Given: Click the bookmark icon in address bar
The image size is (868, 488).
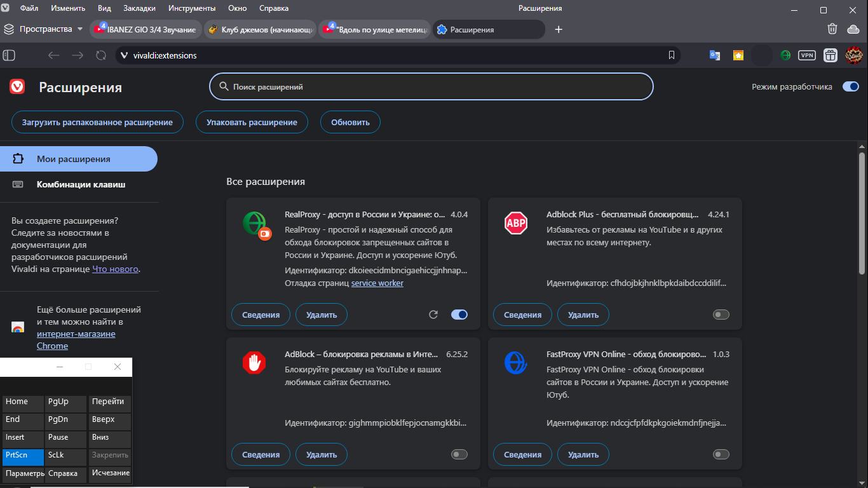Looking at the screenshot, I should click(671, 55).
